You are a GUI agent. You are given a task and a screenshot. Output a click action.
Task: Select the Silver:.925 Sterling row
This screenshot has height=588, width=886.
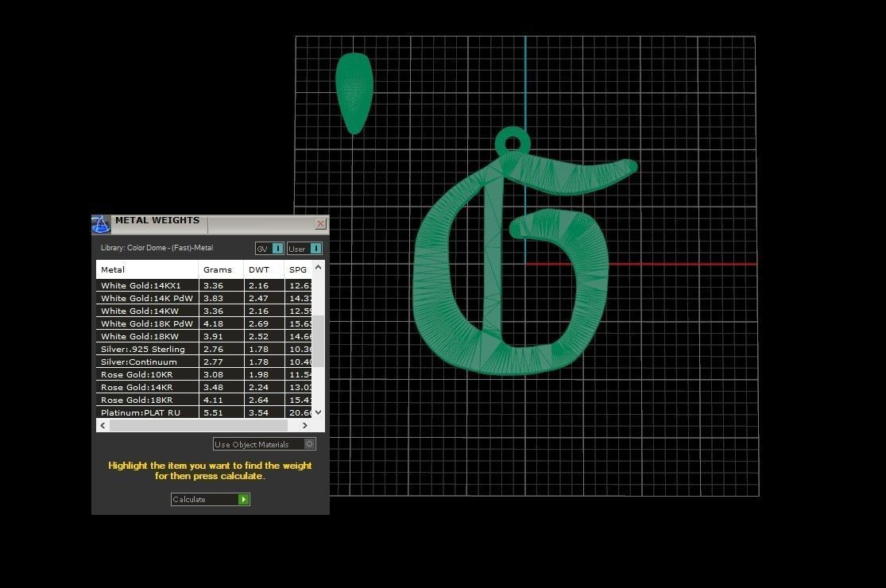click(x=204, y=349)
